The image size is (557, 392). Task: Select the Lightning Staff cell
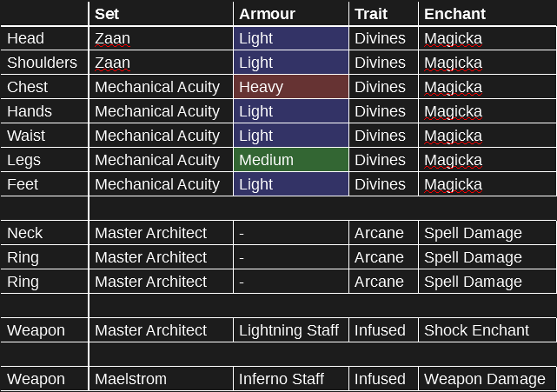291,330
